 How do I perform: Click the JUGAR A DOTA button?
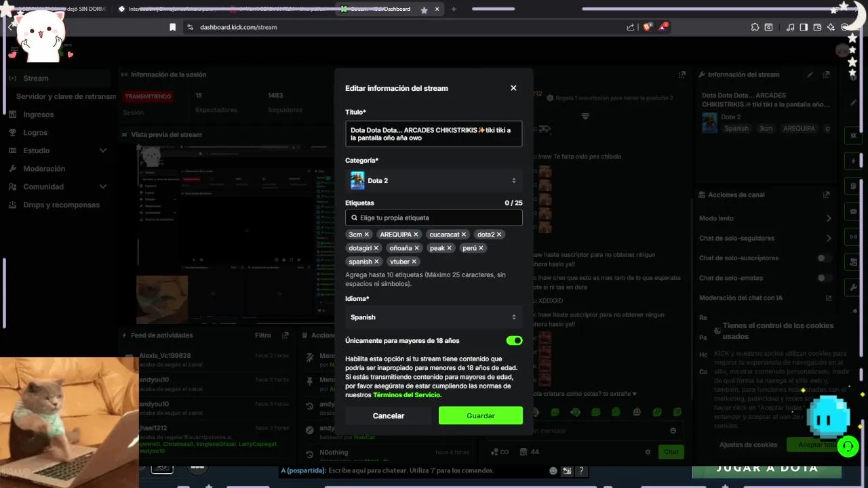point(767,468)
